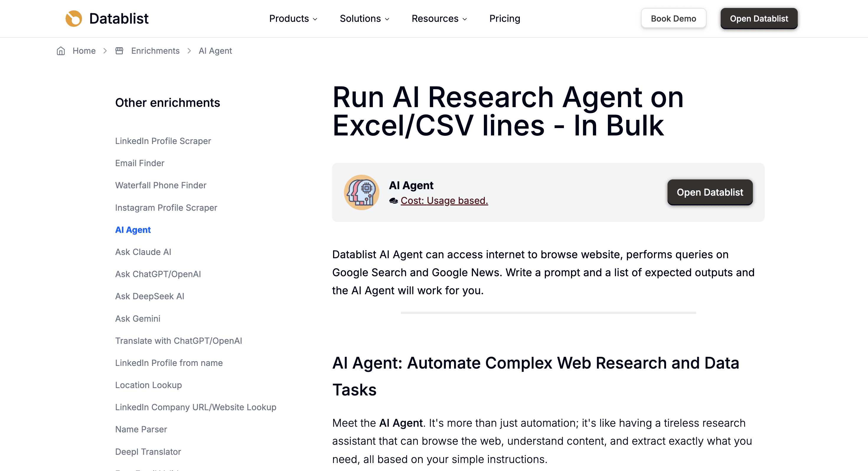Expand the Products dropdown menu
Image resolution: width=868 pixels, height=471 pixels.
pos(293,19)
